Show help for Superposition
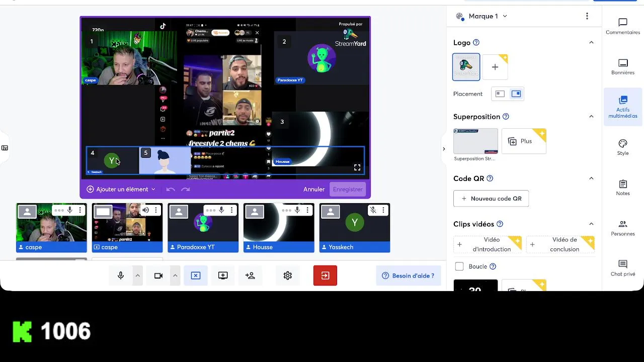 tap(506, 117)
